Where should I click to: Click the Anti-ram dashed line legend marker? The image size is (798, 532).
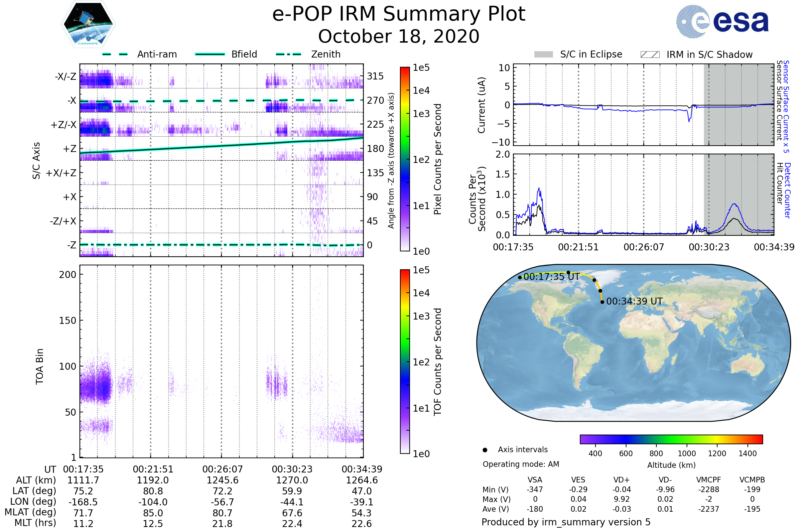pos(115,54)
